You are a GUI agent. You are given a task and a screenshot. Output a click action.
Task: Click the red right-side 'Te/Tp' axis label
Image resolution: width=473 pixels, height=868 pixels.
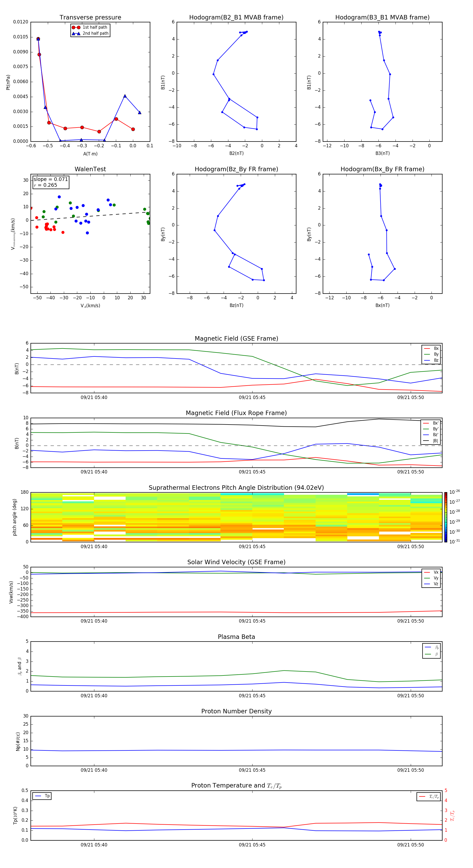point(453,815)
